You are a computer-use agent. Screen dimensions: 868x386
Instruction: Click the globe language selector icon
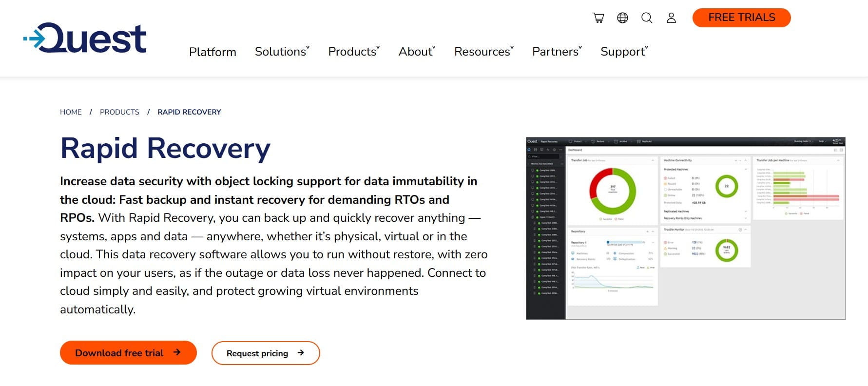(x=622, y=18)
